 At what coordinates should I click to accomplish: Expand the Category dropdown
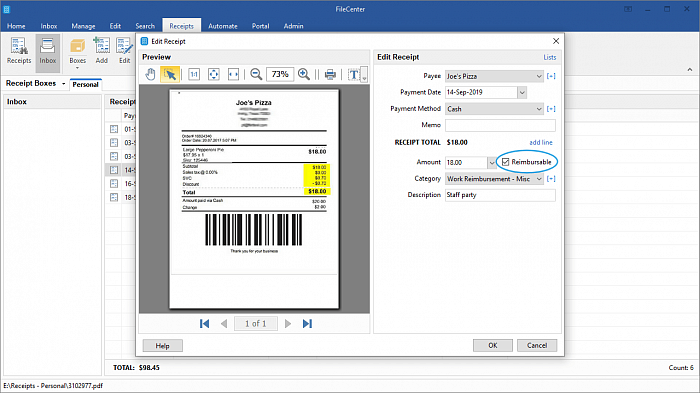539,179
